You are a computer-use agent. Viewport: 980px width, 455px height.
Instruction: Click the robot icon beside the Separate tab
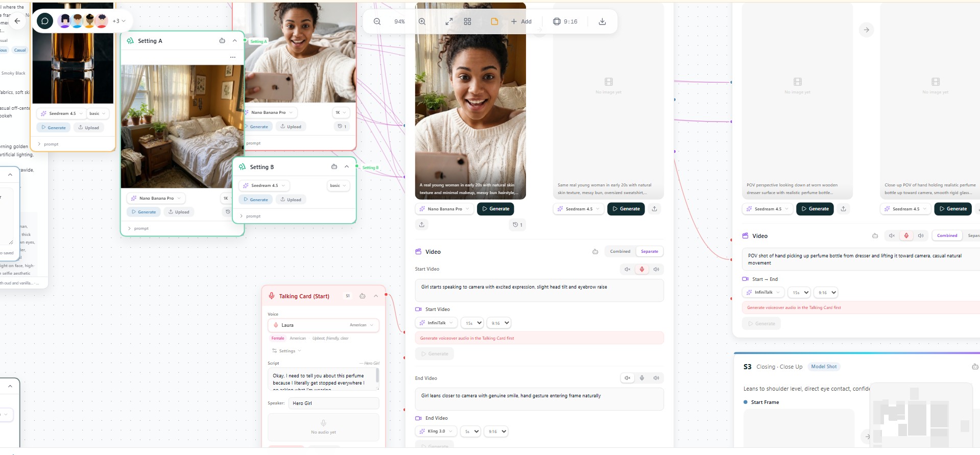595,251
